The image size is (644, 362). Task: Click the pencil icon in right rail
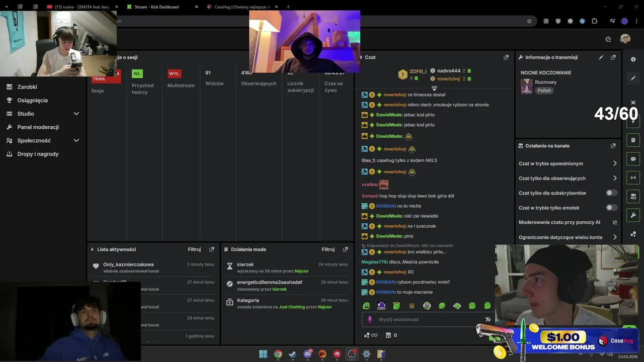[633, 78]
